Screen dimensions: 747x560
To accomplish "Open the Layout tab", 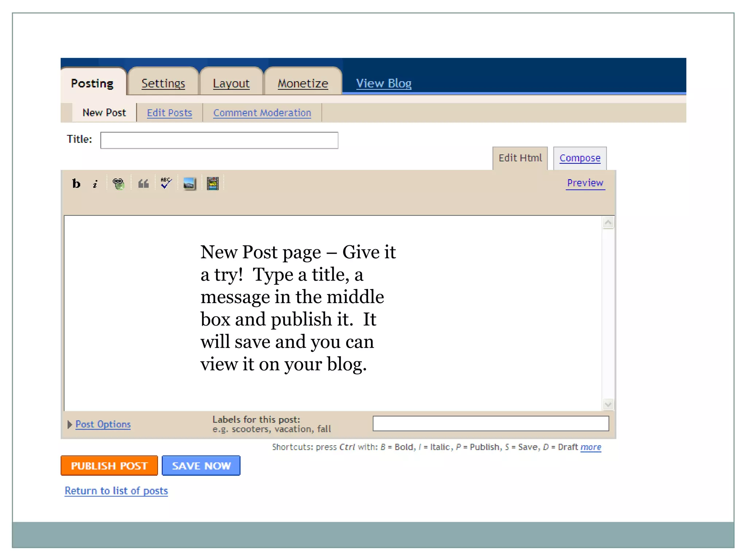I will 231,83.
